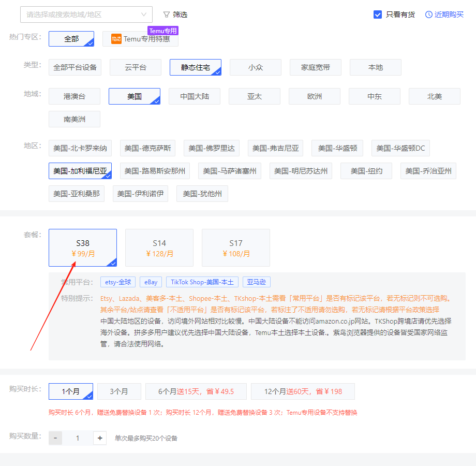Pick area 美国-亚利桑那
This screenshot has width=476, height=466.
77,194
